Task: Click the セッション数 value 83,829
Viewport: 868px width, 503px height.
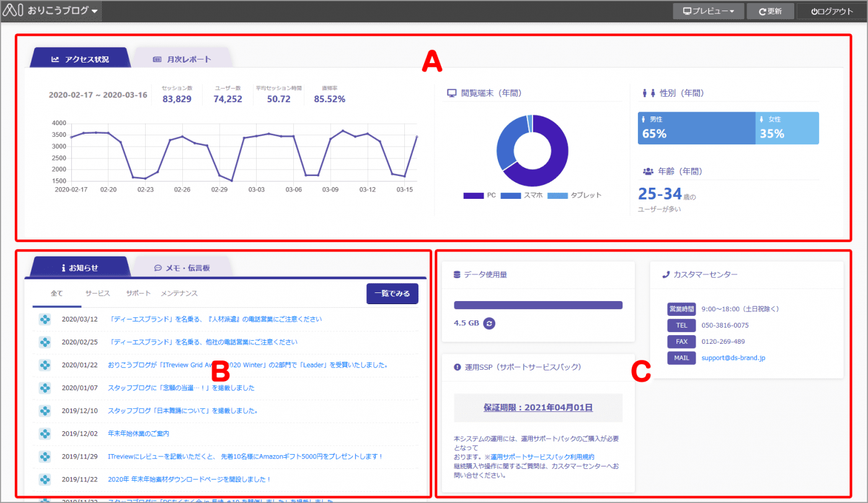Action: (x=177, y=99)
